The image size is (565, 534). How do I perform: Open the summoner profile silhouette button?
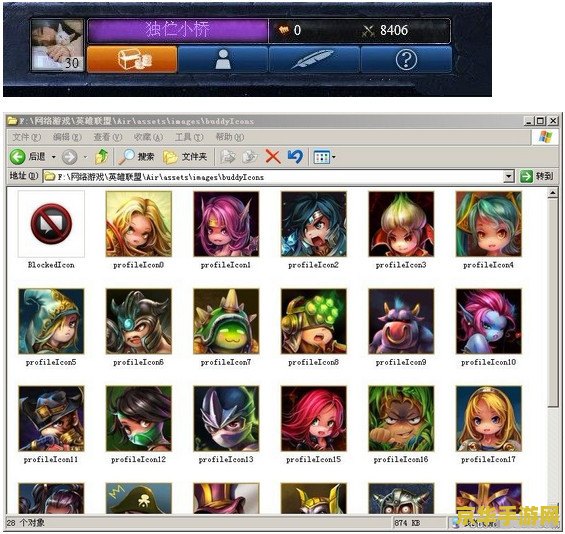pos(223,59)
